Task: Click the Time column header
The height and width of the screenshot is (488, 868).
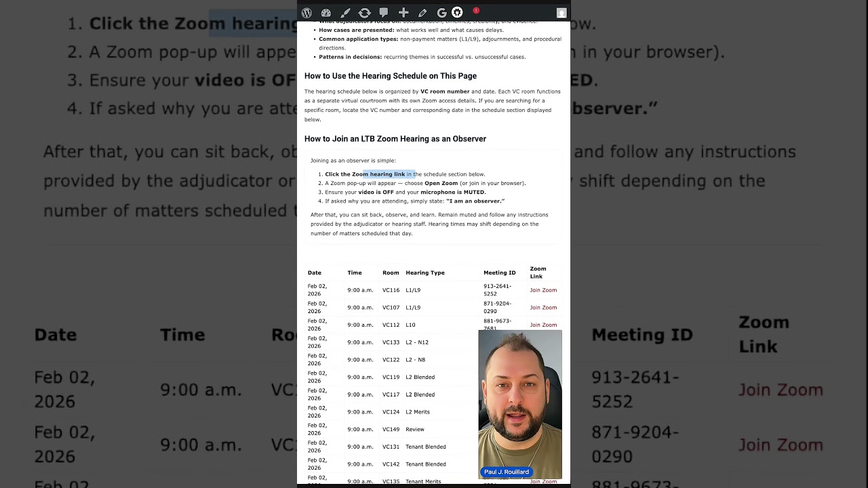Action: (x=355, y=272)
